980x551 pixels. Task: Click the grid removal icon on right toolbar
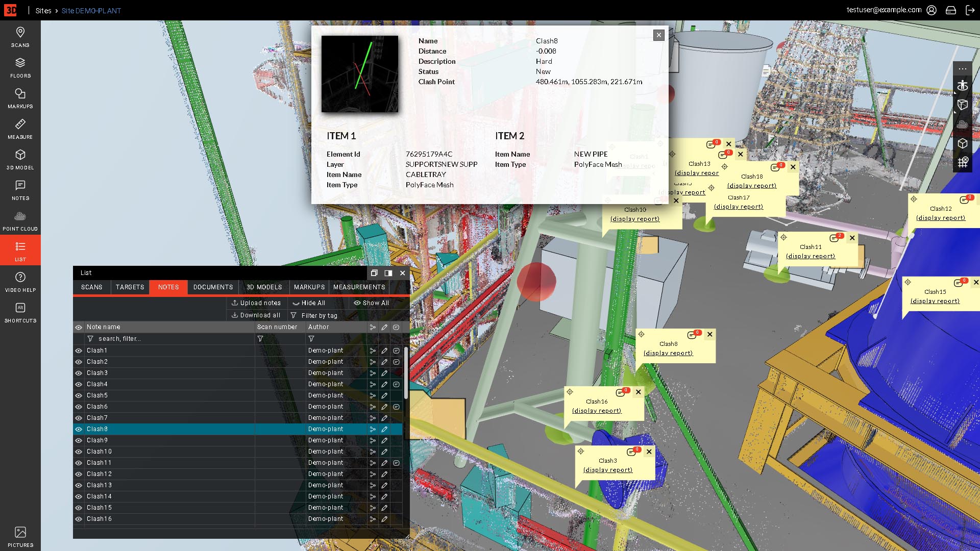[x=963, y=162]
